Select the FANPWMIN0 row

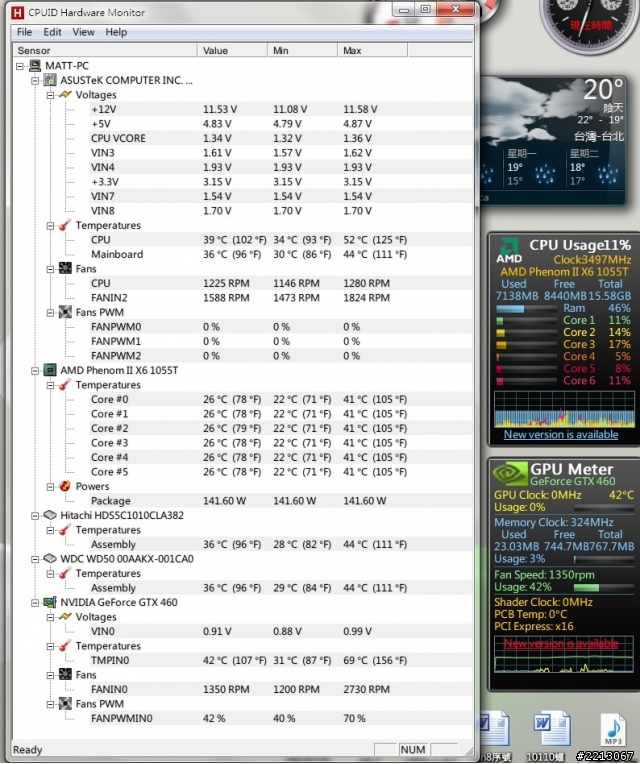281,718
